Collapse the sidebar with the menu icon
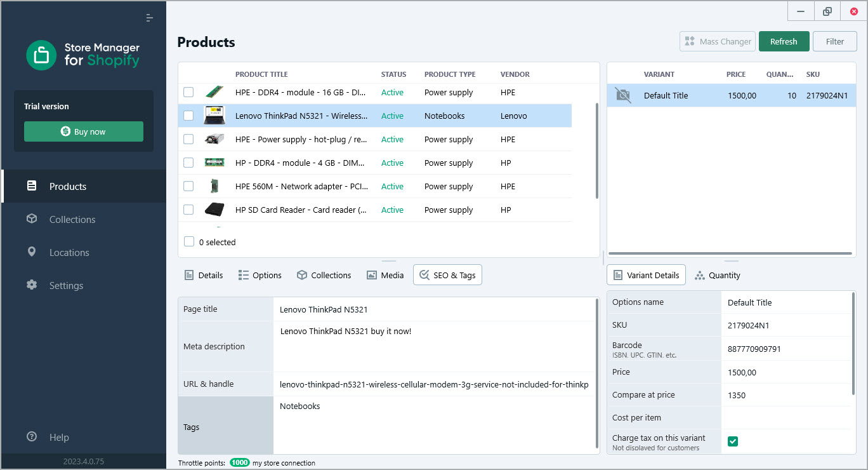The height and width of the screenshot is (470, 868). tap(149, 18)
